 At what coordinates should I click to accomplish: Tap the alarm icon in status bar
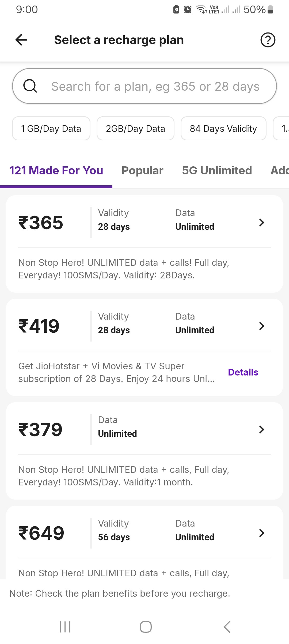coord(188,10)
